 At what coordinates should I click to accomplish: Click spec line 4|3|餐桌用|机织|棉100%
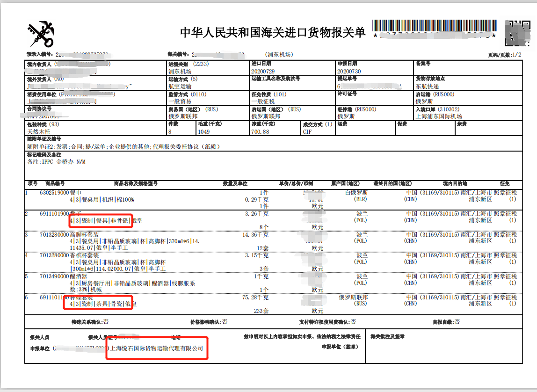point(102,200)
